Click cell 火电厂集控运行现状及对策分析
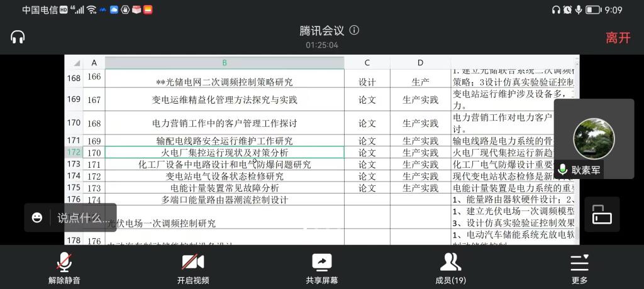 tap(225, 153)
